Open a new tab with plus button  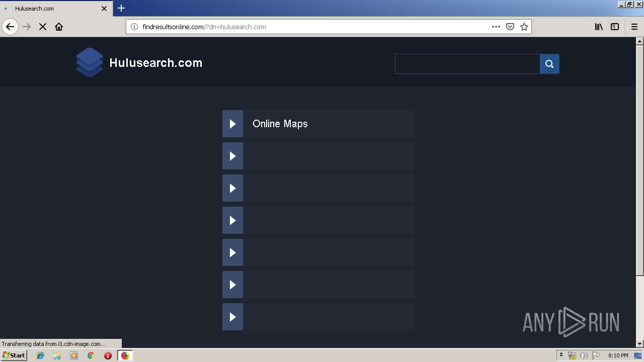[x=121, y=8]
